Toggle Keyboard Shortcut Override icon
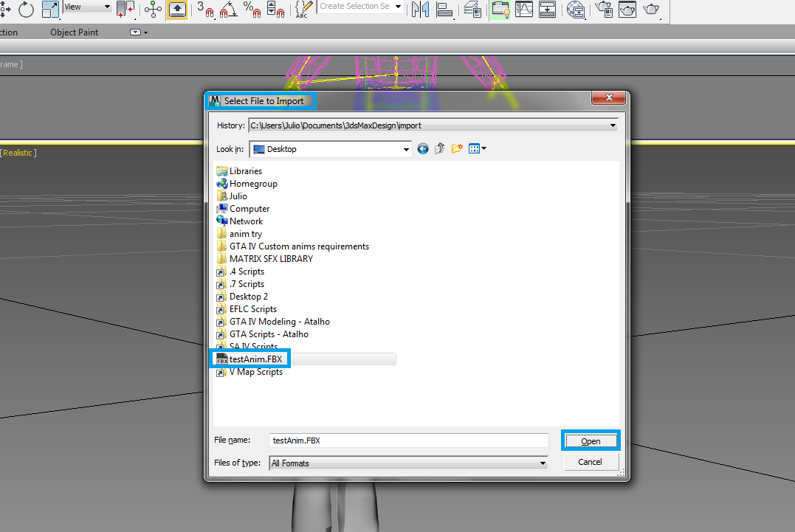 177,9
